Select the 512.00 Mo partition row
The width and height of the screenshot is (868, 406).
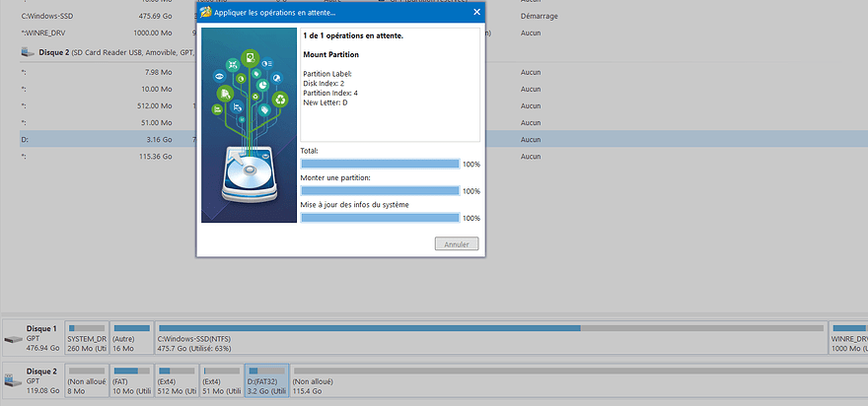[99, 105]
